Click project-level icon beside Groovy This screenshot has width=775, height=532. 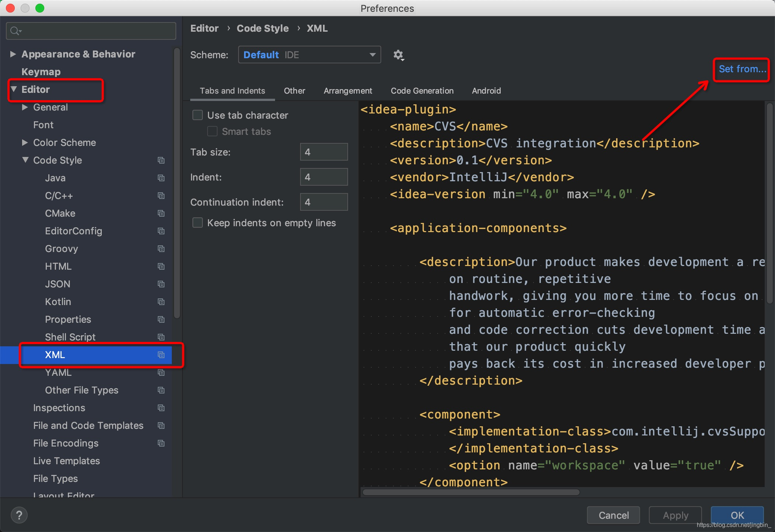coord(161,249)
